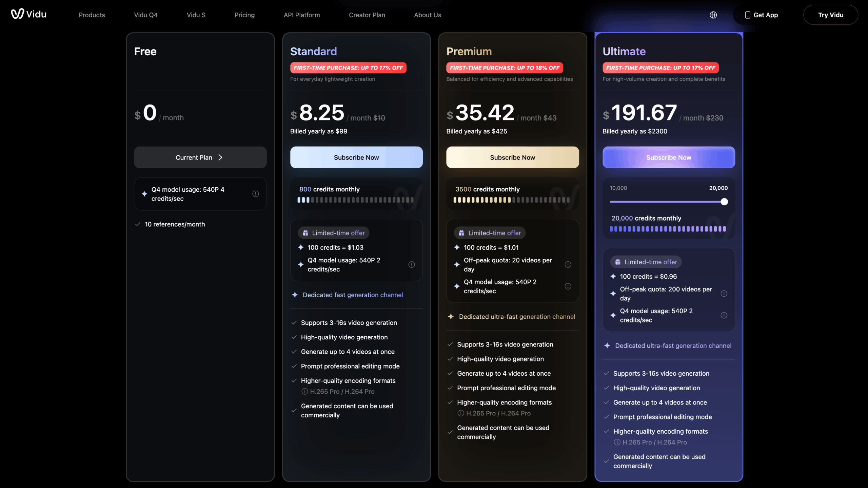Open the Vidu S nav item
This screenshot has height=488, width=868.
pos(196,15)
